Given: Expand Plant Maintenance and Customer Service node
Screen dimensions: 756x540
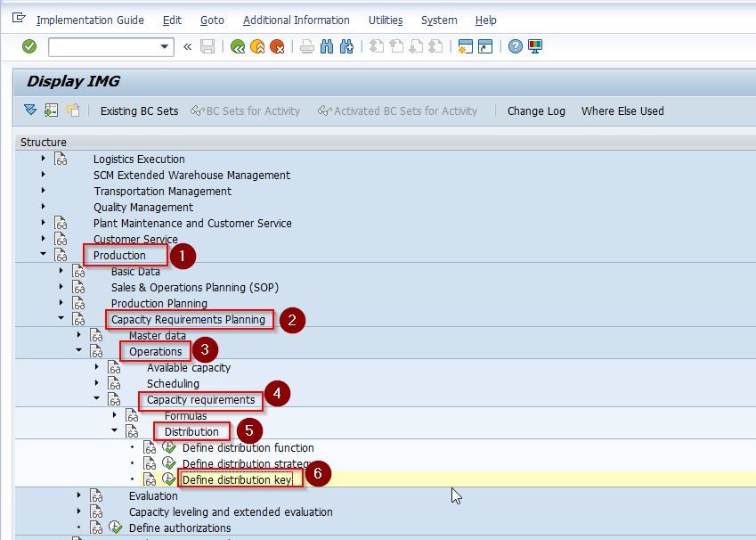Looking at the screenshot, I should (44, 223).
